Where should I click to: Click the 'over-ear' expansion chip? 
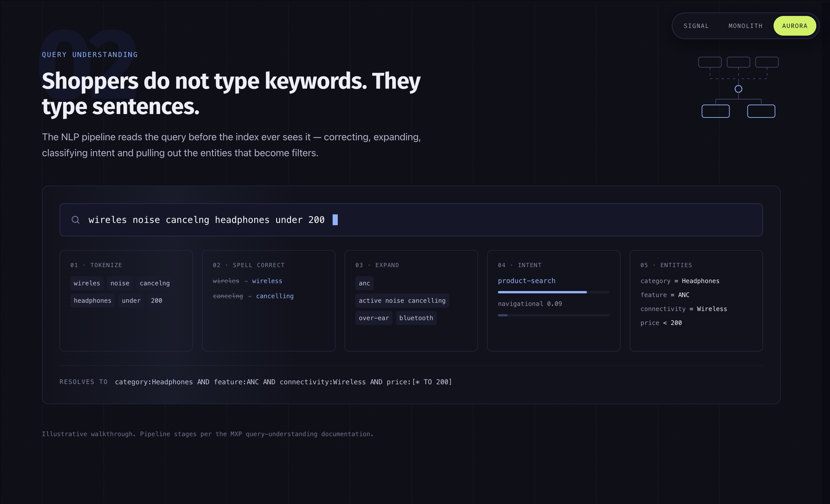coord(374,318)
